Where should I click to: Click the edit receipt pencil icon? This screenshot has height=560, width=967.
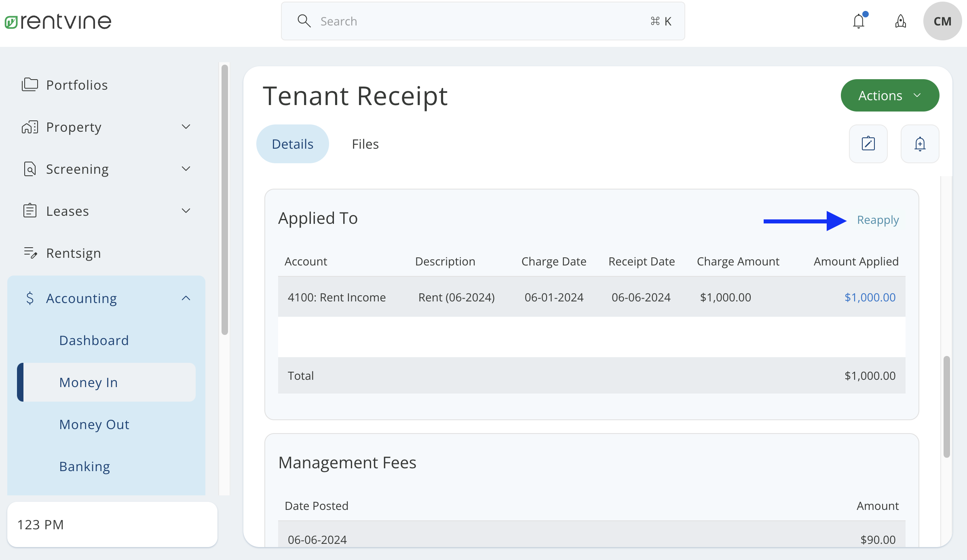click(x=868, y=144)
